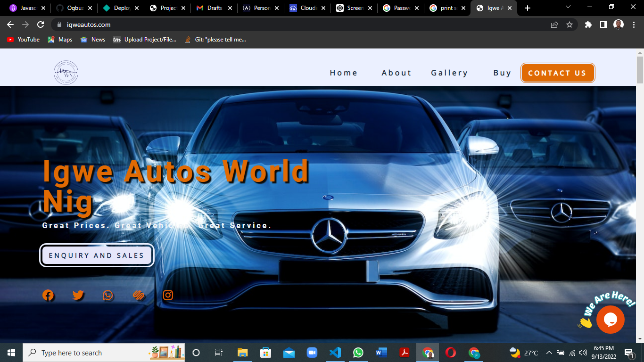Bookmark this page with star icon

(x=570, y=25)
